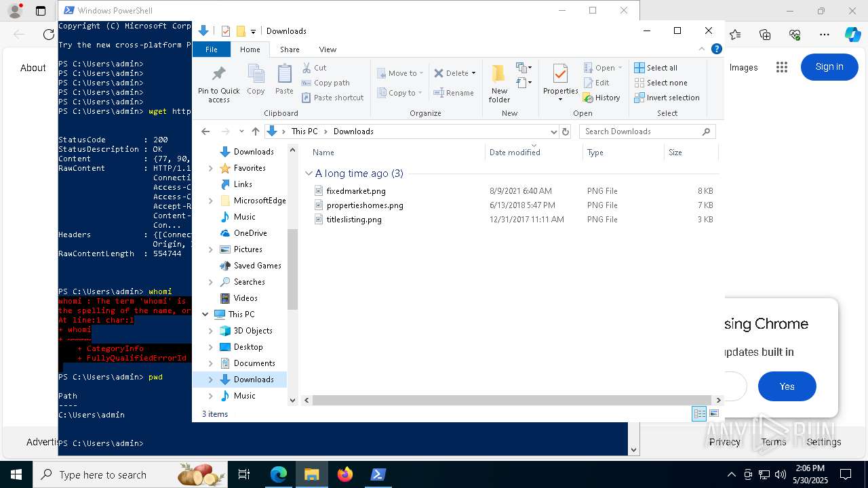Select propertieshomes.png file

[x=365, y=205]
